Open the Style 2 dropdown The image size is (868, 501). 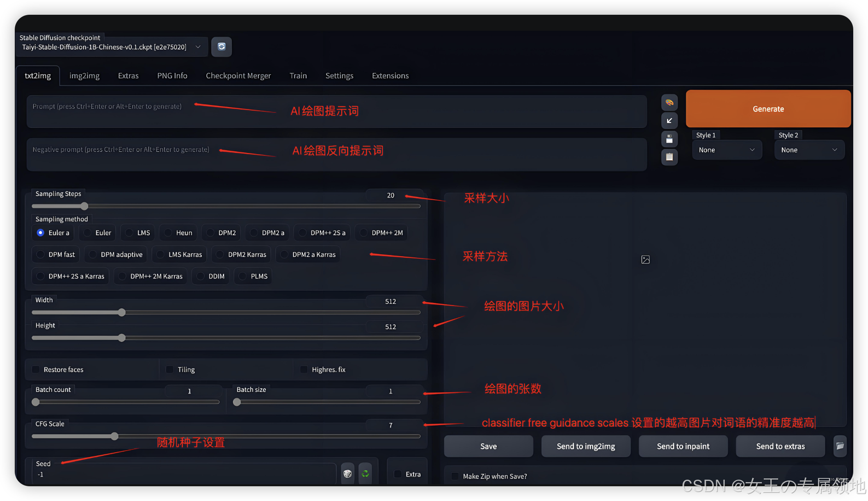click(809, 150)
